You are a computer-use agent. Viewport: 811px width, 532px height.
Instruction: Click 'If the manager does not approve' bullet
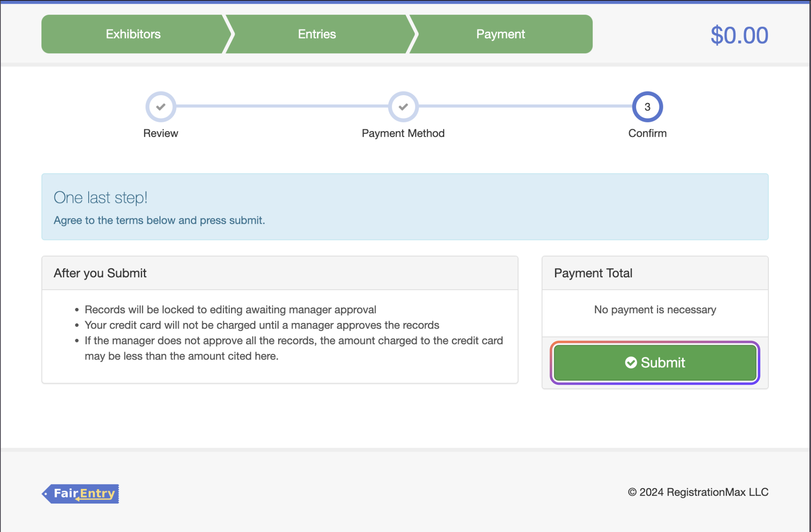coord(294,348)
